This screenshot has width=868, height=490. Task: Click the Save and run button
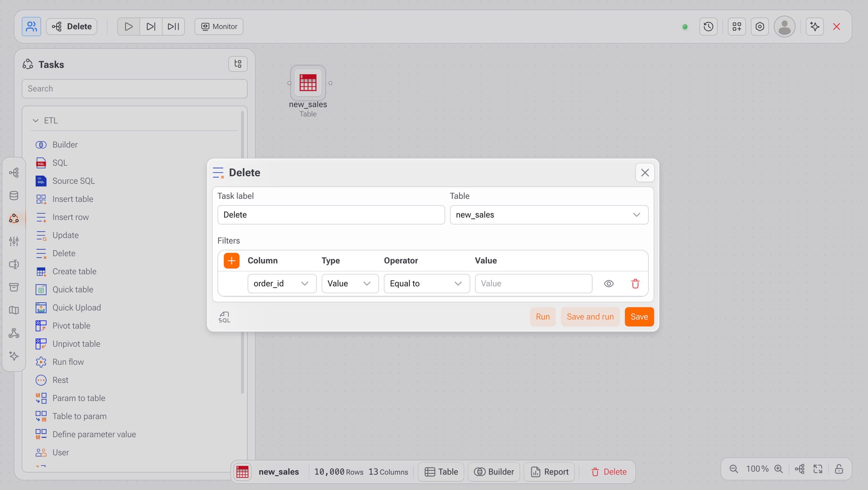pyautogui.click(x=590, y=317)
